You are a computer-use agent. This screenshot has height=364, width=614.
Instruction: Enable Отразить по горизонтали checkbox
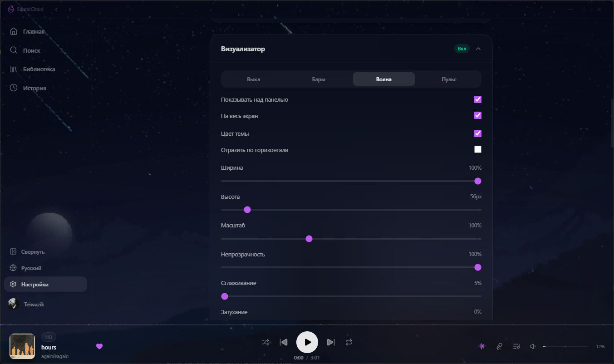coord(477,149)
